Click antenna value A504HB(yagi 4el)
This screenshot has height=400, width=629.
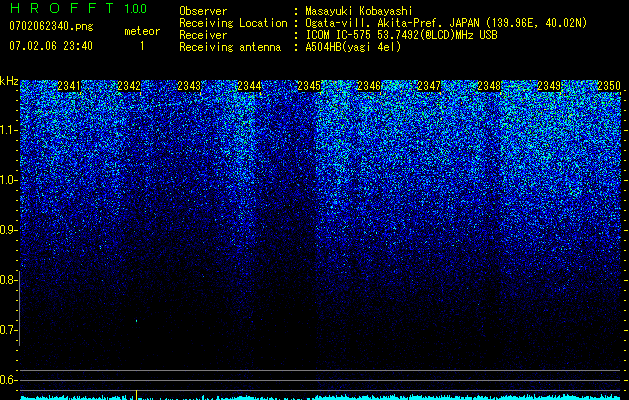point(353,47)
